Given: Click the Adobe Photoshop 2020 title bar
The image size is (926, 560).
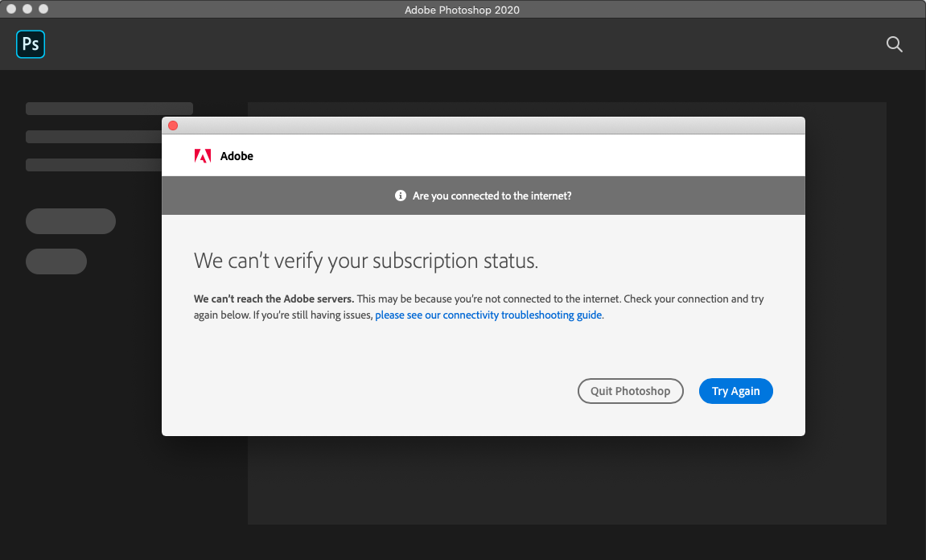Looking at the screenshot, I should (x=463, y=10).
